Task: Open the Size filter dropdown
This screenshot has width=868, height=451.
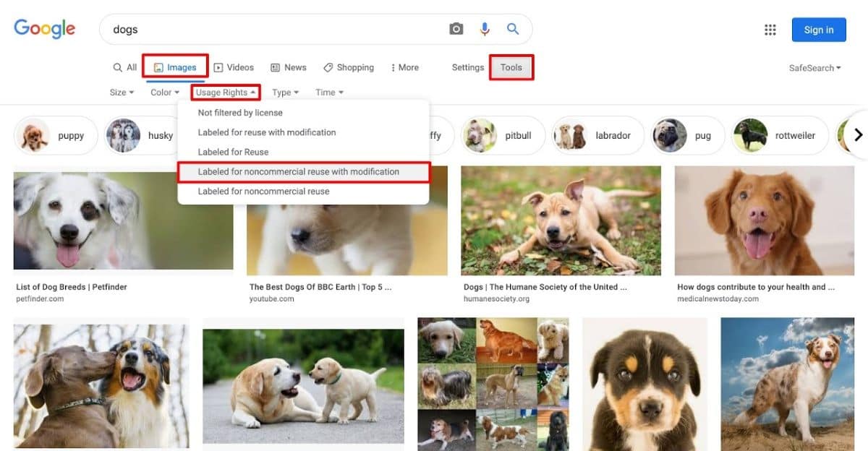Action: point(121,92)
